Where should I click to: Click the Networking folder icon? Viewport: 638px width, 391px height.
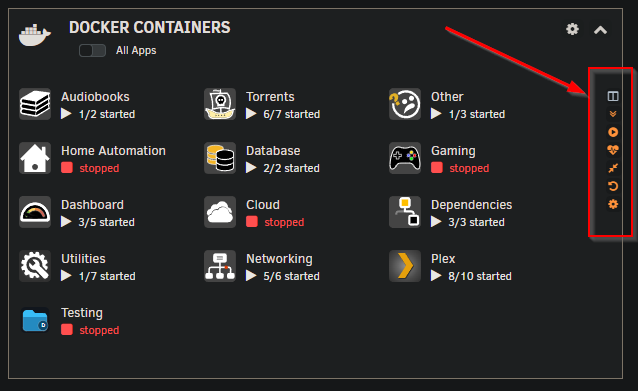point(220,266)
